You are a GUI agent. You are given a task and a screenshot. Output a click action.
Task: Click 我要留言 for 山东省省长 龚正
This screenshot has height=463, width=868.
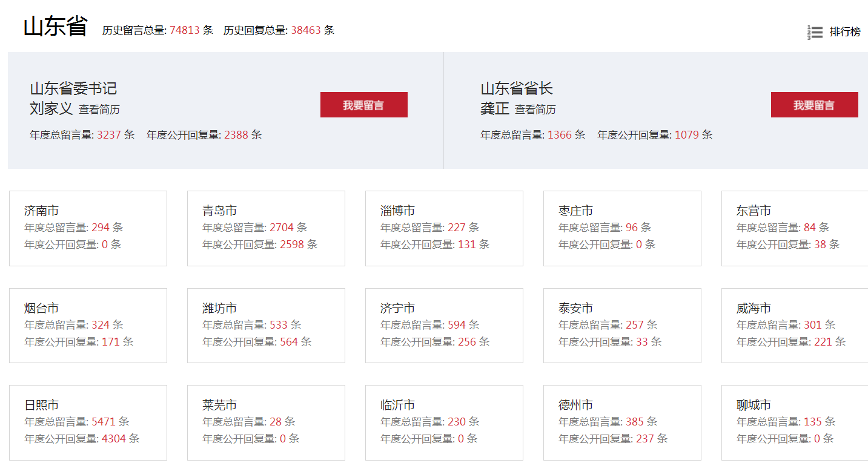pyautogui.click(x=815, y=105)
